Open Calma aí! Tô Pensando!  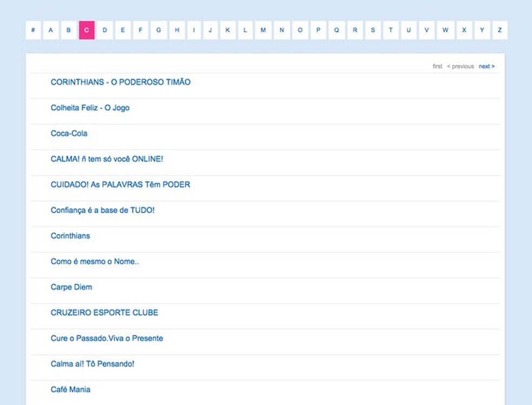[92, 364]
